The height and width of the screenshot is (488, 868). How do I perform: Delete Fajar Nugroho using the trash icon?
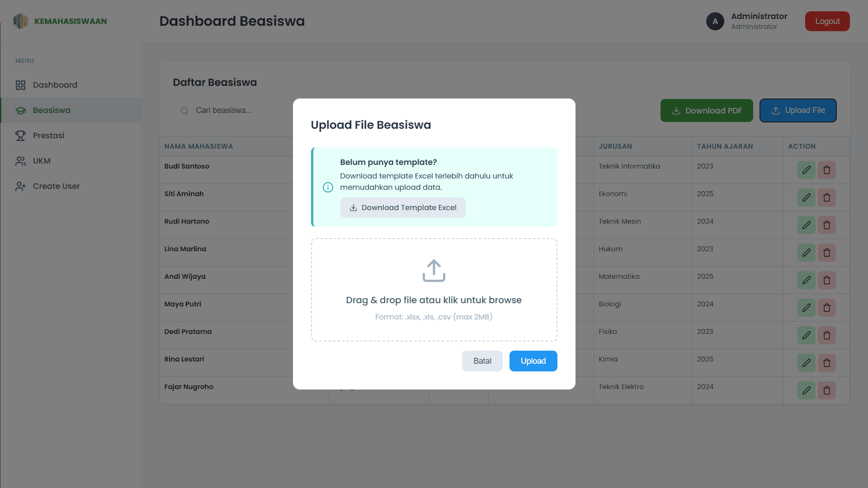coord(827,390)
